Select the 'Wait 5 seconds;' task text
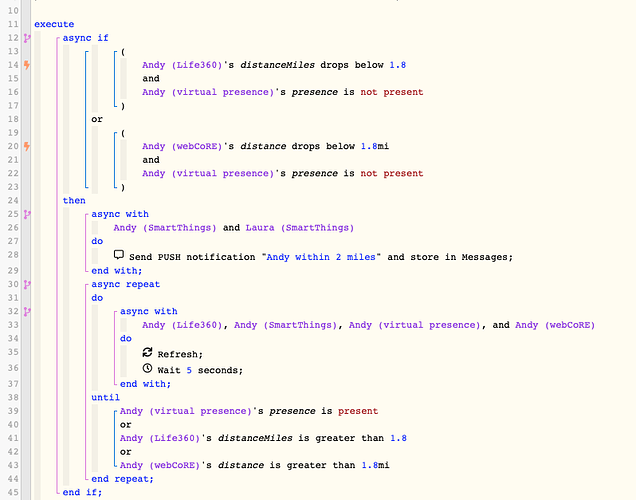 200,370
